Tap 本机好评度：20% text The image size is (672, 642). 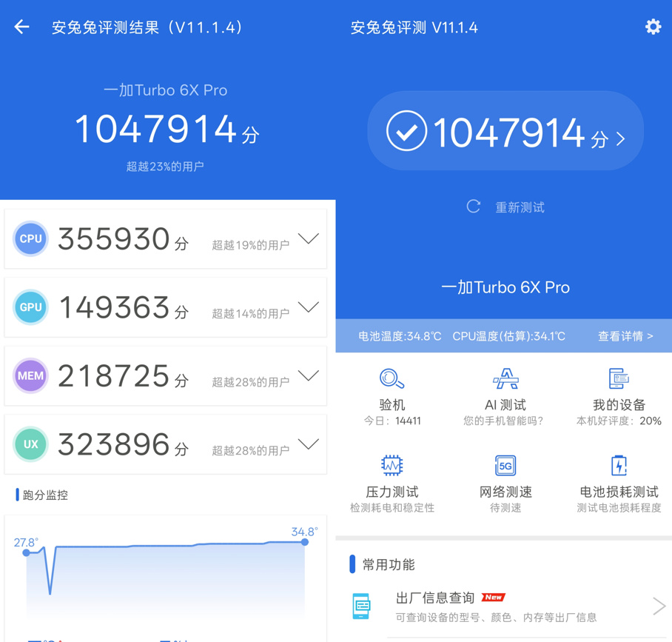click(619, 421)
